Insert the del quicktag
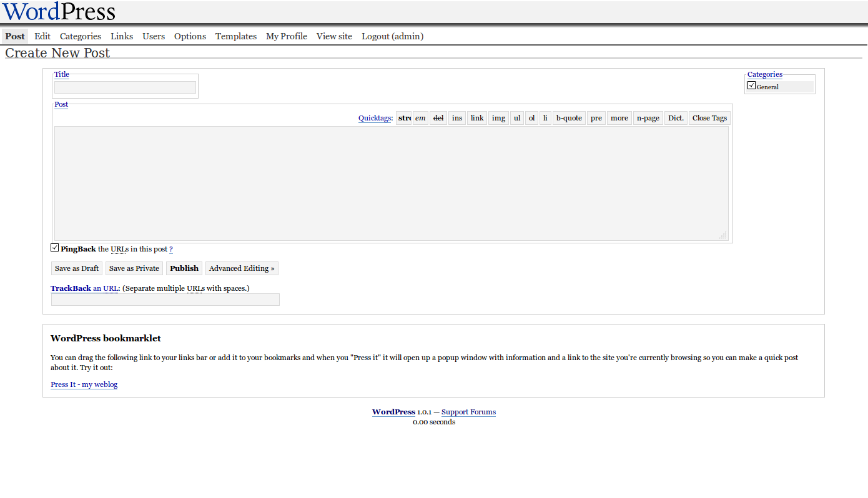The image size is (868, 498). point(438,118)
